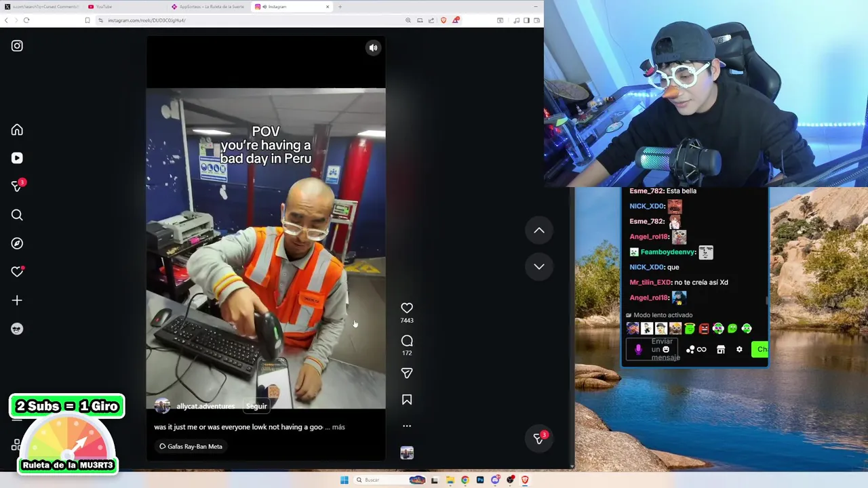868x488 pixels.
Task: Open Photoshop from taskbar
Action: [x=480, y=480]
